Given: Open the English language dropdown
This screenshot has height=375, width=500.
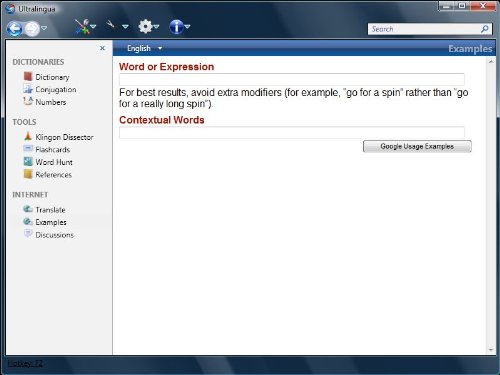Looking at the screenshot, I should pyautogui.click(x=144, y=48).
